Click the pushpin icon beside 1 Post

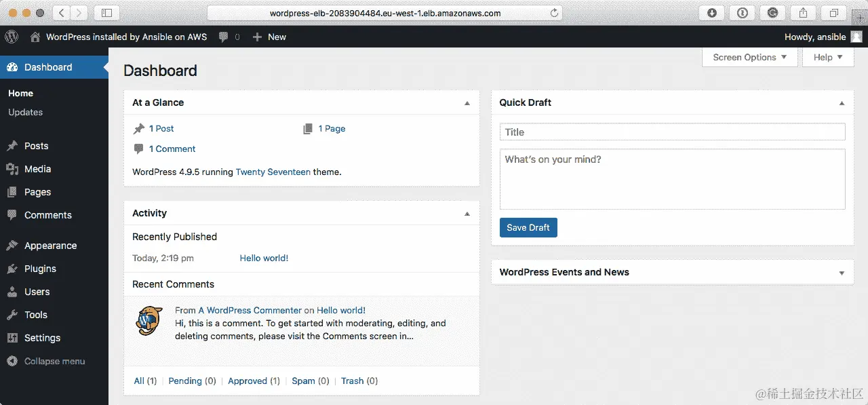138,128
